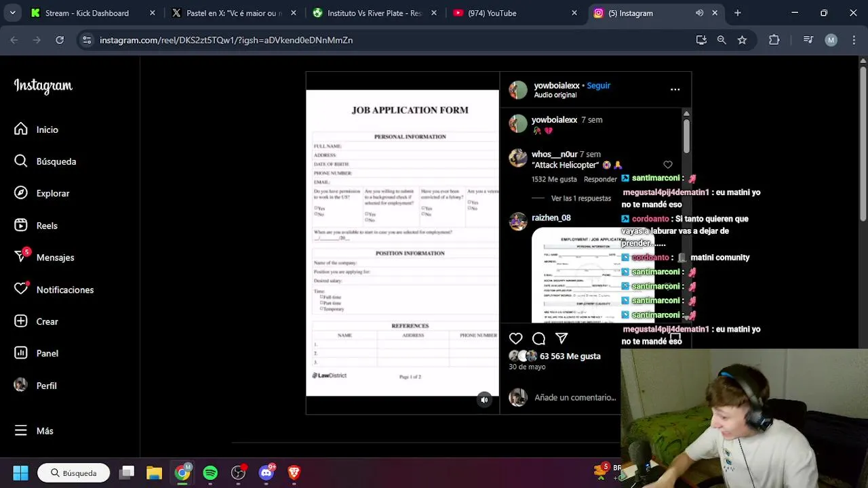Open Explorar compass icon

coord(21,193)
